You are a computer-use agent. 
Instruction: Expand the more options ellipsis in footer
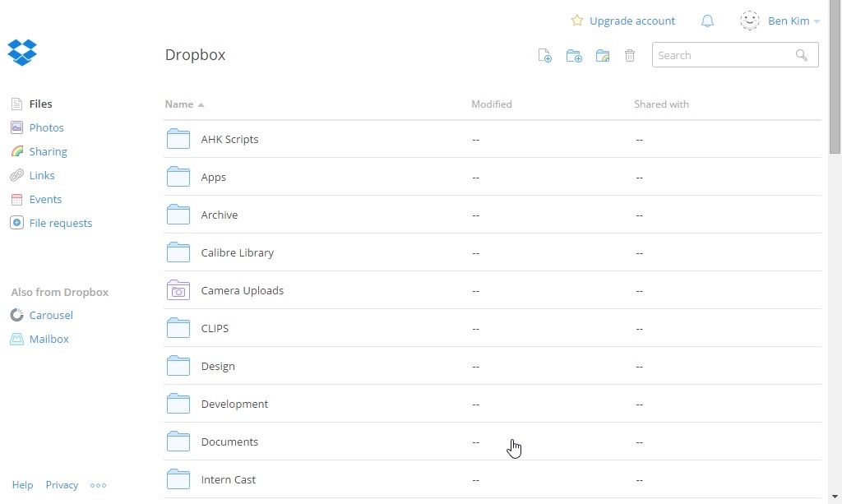coord(98,485)
